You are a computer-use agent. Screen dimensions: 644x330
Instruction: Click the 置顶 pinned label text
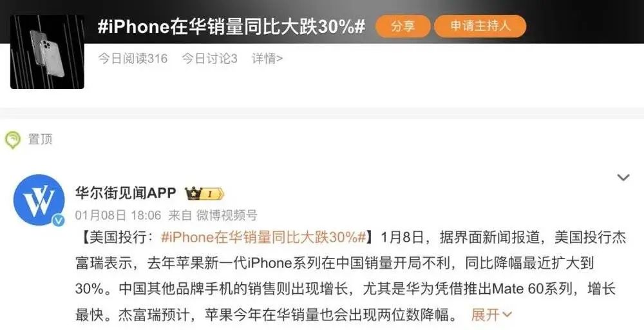(40, 139)
